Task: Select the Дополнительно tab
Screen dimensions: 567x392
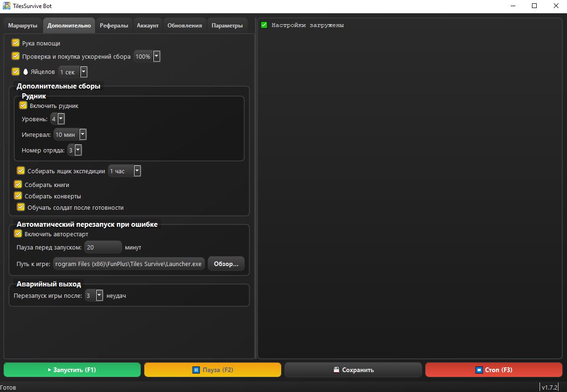Action: tap(69, 26)
